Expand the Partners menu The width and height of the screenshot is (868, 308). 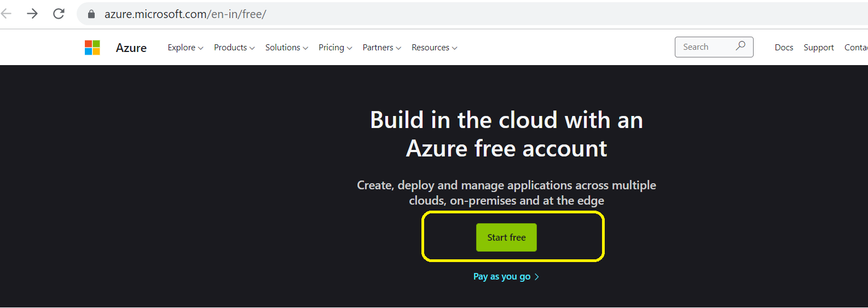point(382,48)
